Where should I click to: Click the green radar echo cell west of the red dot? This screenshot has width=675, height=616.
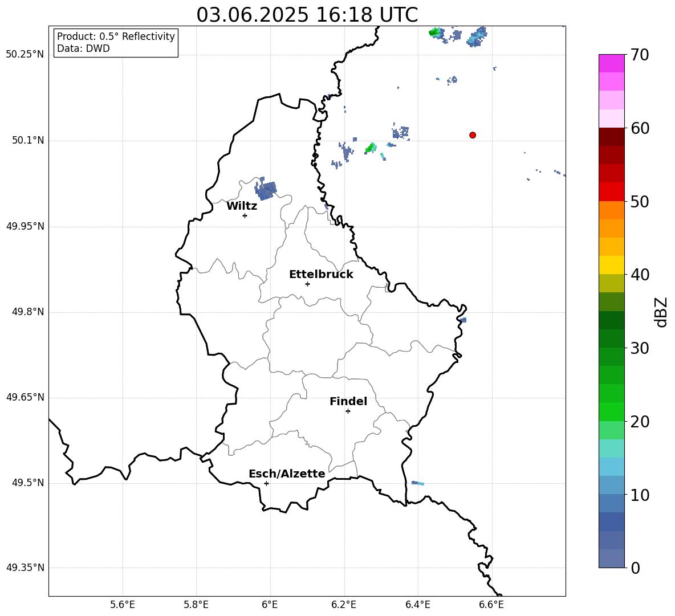(x=371, y=148)
